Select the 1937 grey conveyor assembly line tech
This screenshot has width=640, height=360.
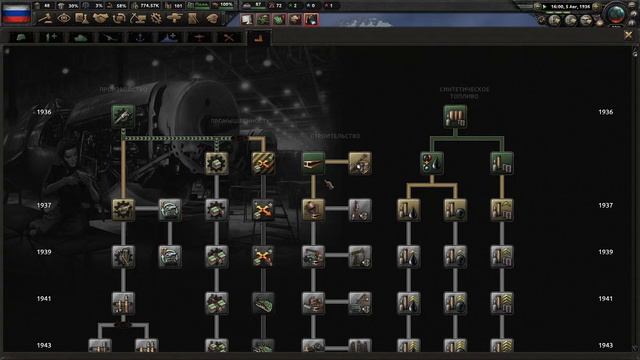(x=170, y=209)
